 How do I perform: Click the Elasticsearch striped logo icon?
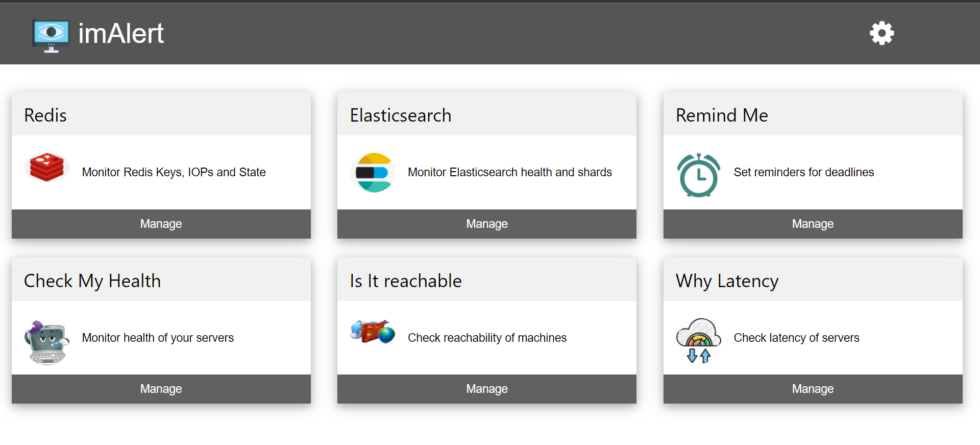(x=373, y=172)
